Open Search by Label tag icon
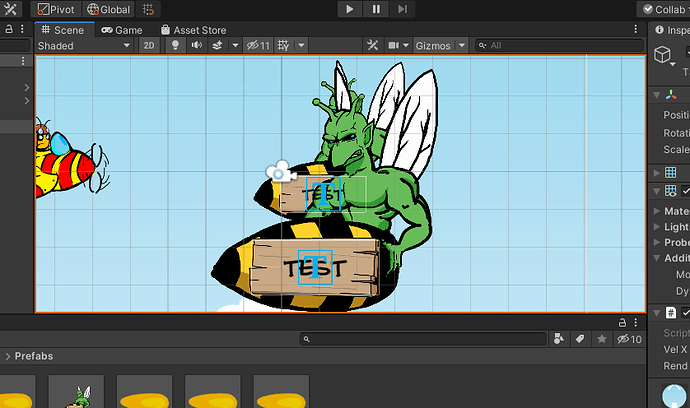The height and width of the screenshot is (408, 690). (x=580, y=339)
